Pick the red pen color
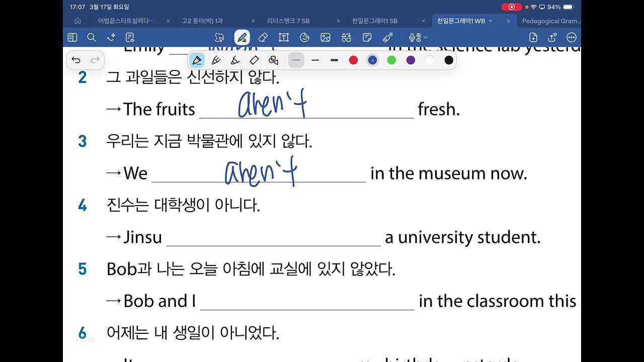 [354, 60]
